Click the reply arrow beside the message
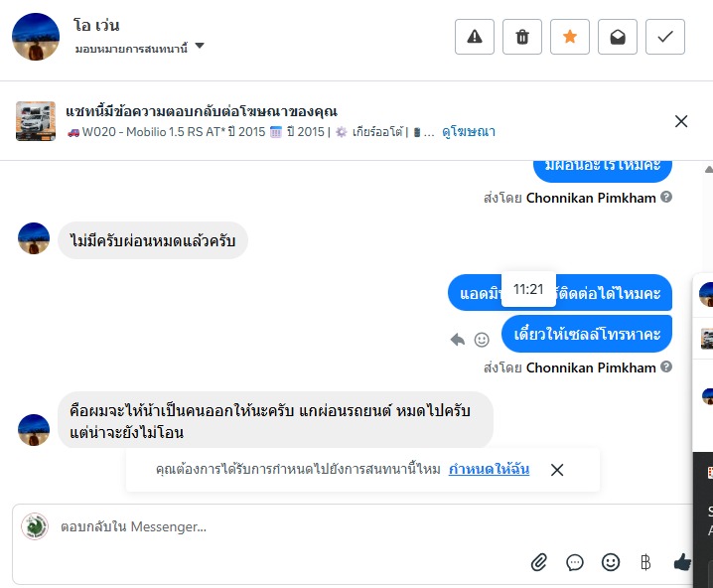Viewport: 713px width, 588px height. pyautogui.click(x=458, y=339)
